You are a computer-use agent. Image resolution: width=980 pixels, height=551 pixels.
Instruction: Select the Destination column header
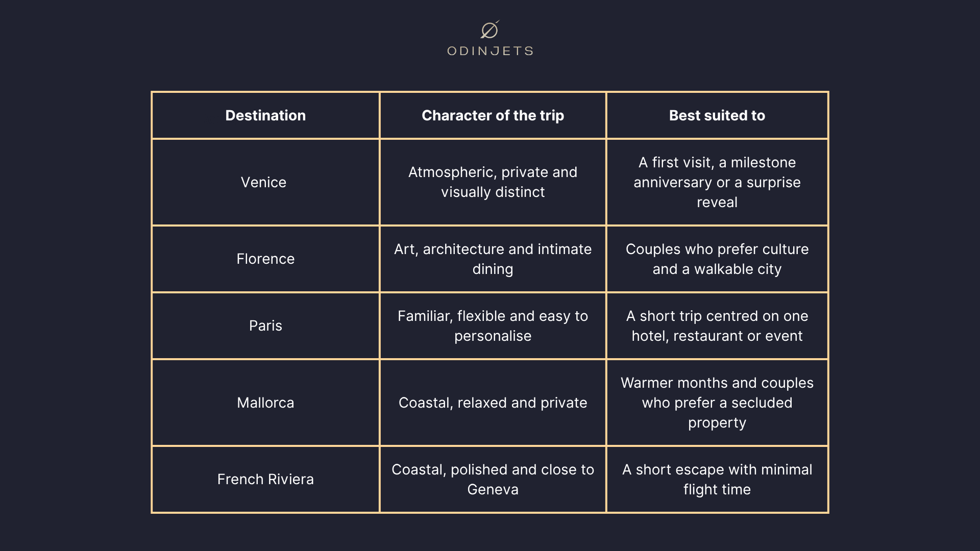[265, 115]
